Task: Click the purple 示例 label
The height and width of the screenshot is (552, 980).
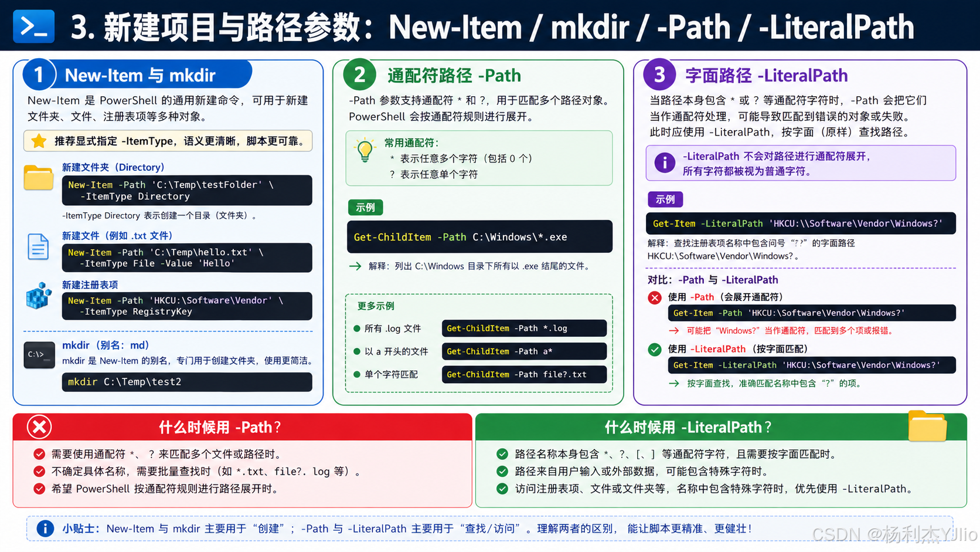Action: [x=665, y=199]
